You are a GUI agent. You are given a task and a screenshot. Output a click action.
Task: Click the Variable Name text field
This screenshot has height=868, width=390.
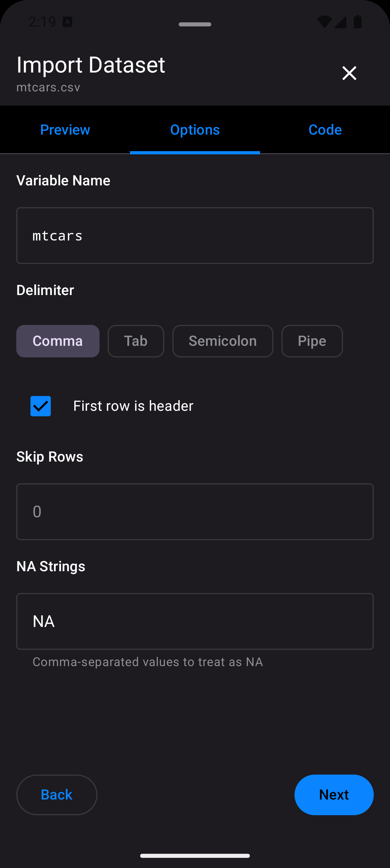coord(195,236)
